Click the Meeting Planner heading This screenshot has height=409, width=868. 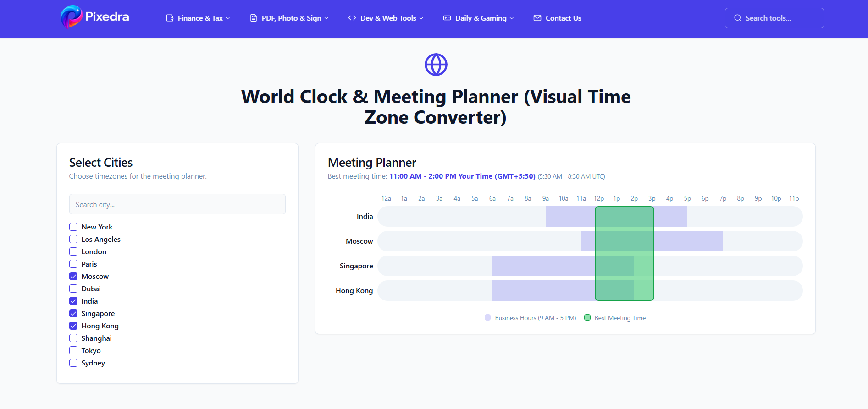372,163
